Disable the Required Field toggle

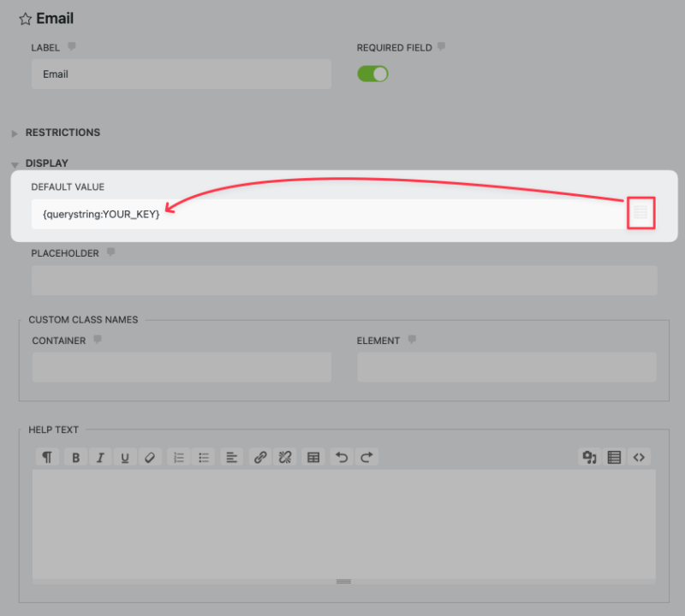[x=372, y=74]
